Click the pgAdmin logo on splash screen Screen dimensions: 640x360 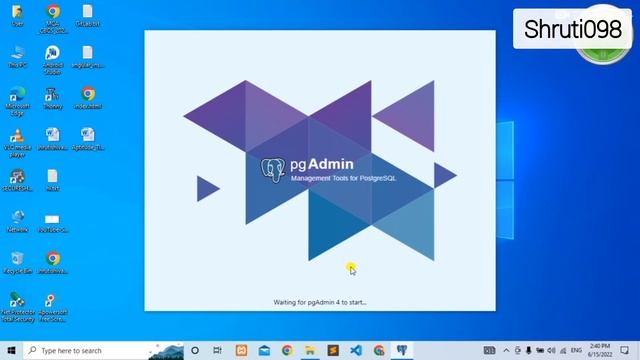273,170
